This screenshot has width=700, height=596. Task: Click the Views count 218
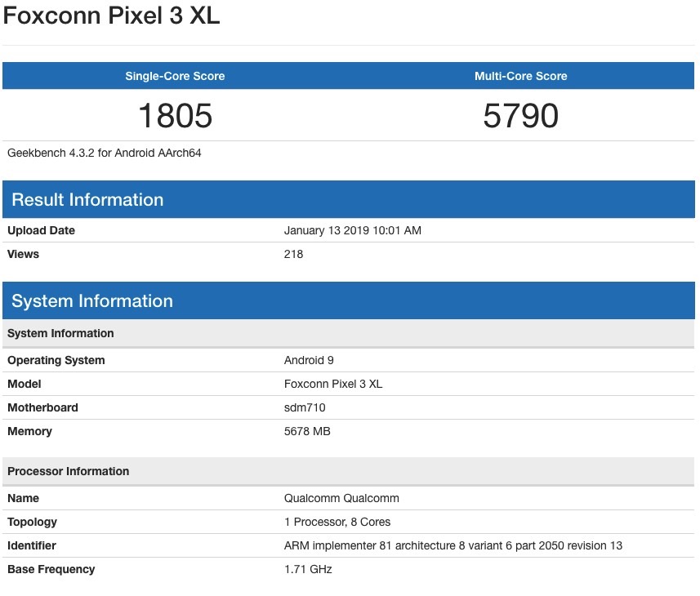pyautogui.click(x=293, y=254)
